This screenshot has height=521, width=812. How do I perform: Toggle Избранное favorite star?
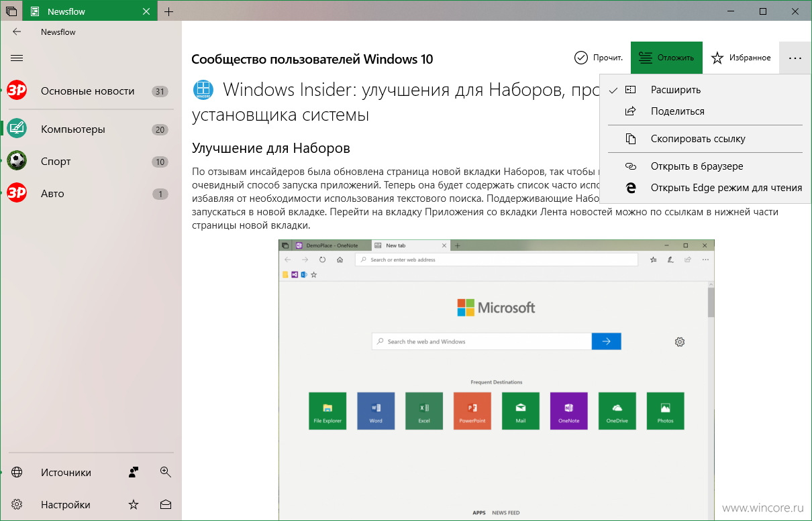pos(741,58)
